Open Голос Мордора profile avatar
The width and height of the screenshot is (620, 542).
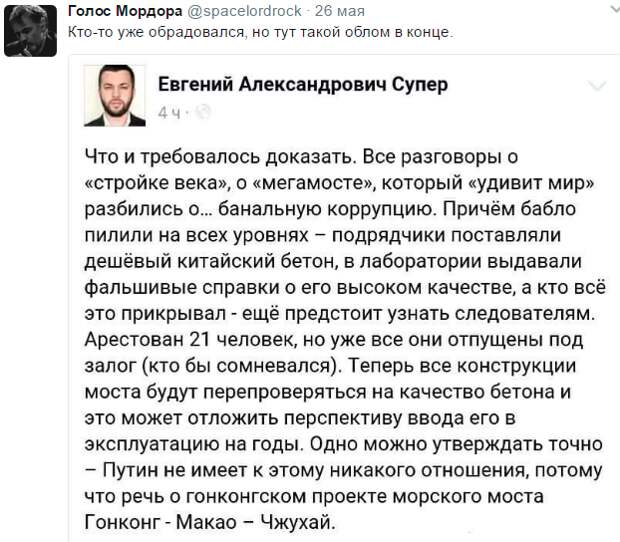[x=30, y=31]
